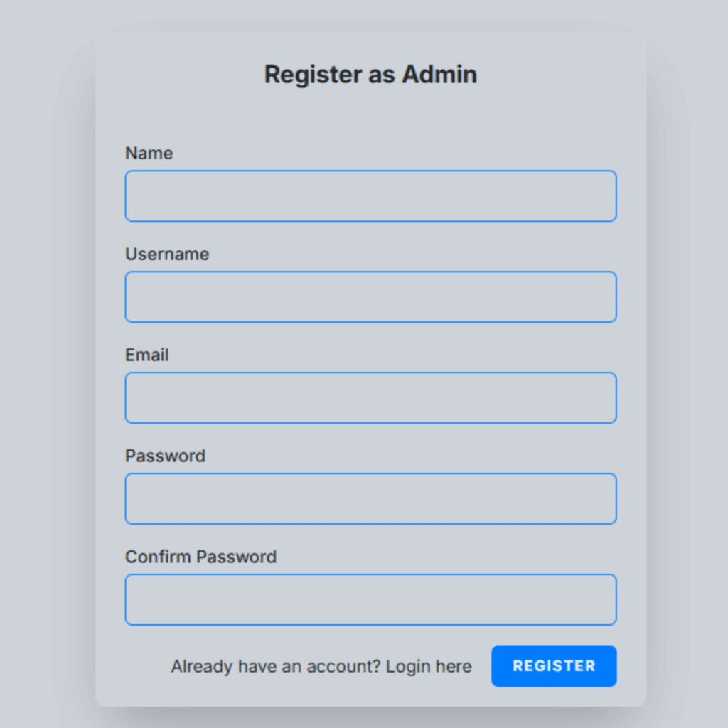The width and height of the screenshot is (728, 728).
Task: Go to the login page via Login here
Action: click(429, 667)
